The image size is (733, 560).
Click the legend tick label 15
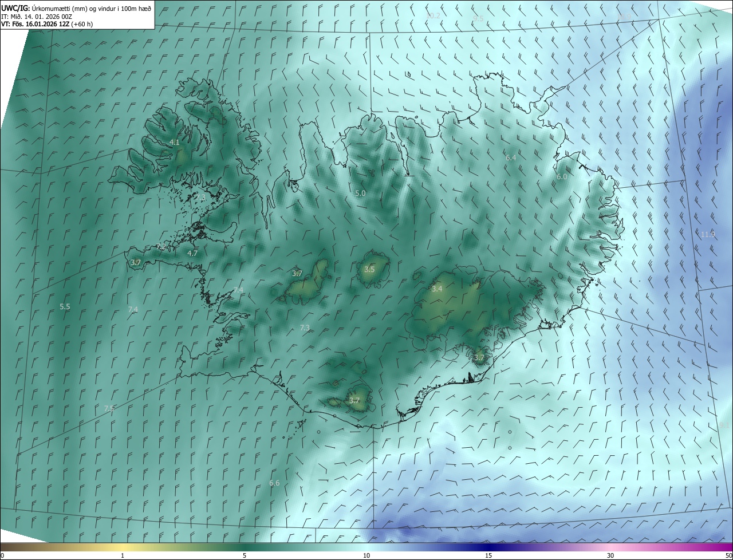488,555
